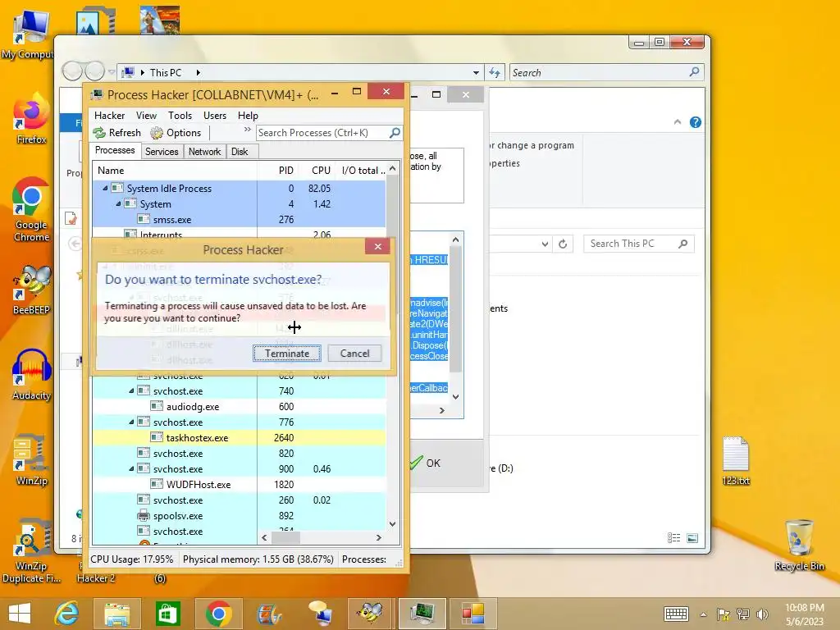Open the Google Chrome desktop shortcut

pos(32,209)
